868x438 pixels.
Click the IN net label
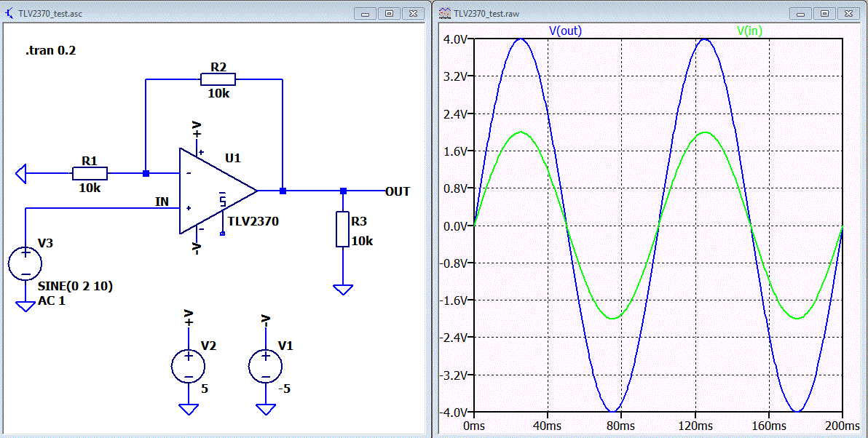point(162,202)
